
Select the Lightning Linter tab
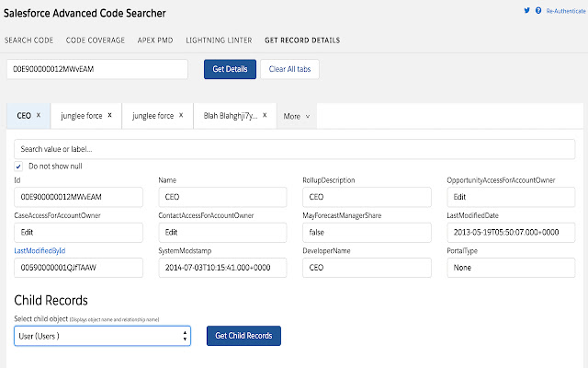point(218,40)
